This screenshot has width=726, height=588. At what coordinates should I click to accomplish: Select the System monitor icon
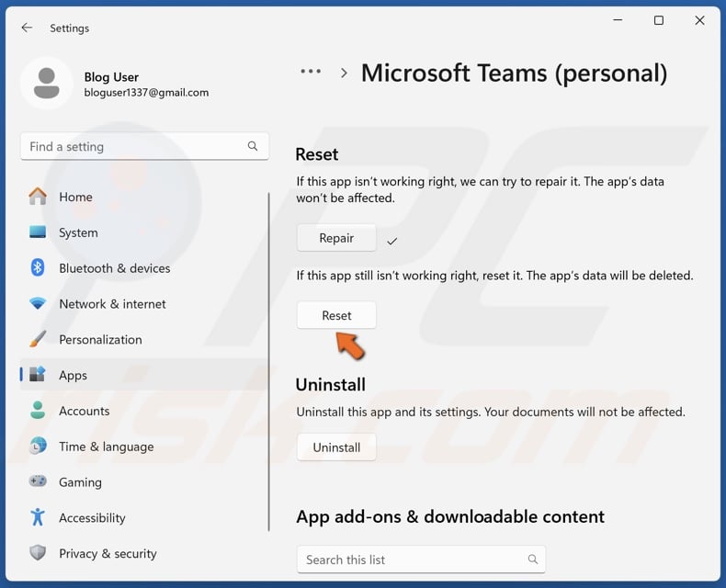[x=38, y=232]
